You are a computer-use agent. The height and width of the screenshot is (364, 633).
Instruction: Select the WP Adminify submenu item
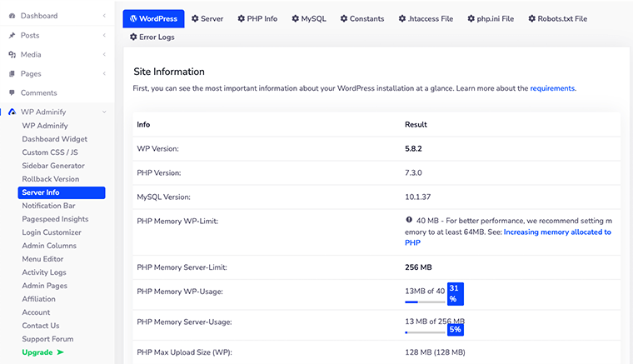pyautogui.click(x=45, y=126)
